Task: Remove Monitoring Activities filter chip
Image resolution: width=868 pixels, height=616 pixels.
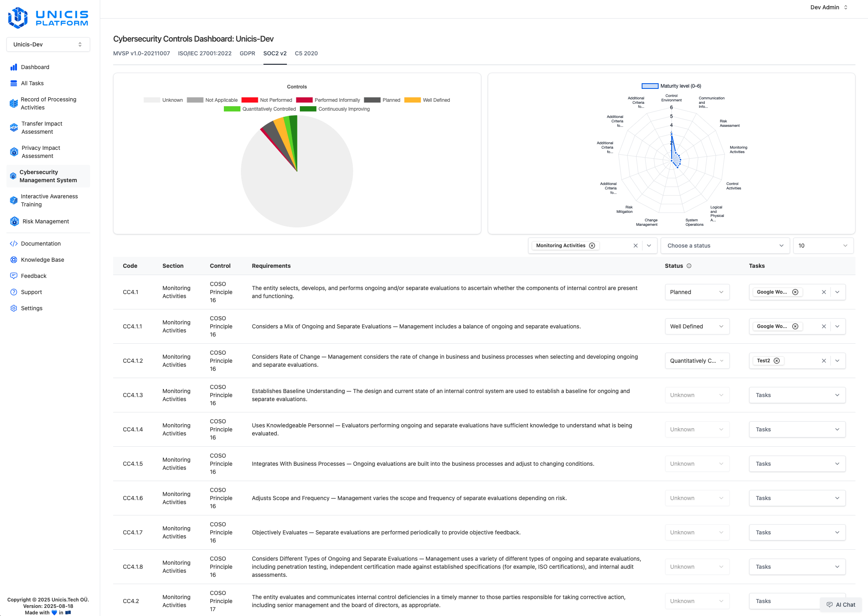Action: coord(592,246)
